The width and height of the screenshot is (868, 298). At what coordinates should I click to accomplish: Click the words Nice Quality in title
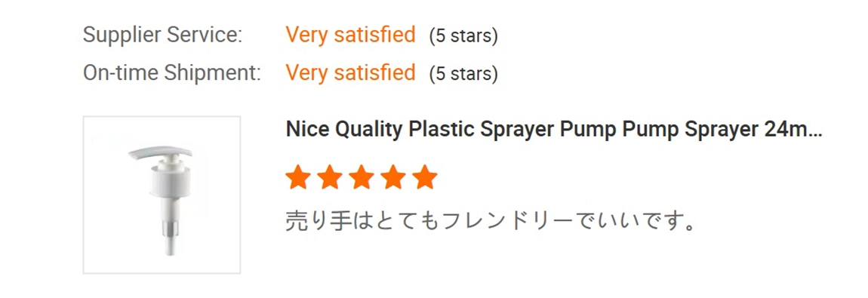(x=345, y=131)
